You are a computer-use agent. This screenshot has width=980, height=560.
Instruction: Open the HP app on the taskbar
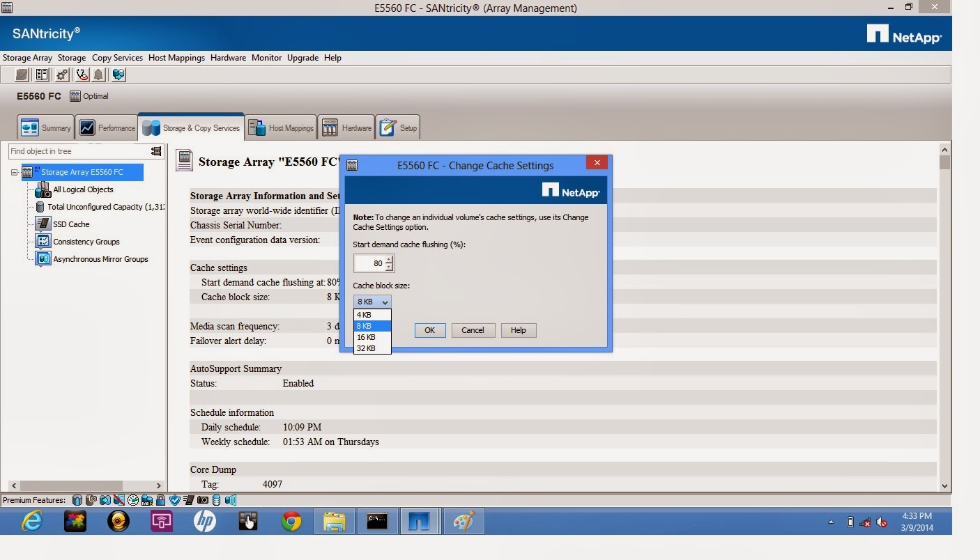click(205, 521)
